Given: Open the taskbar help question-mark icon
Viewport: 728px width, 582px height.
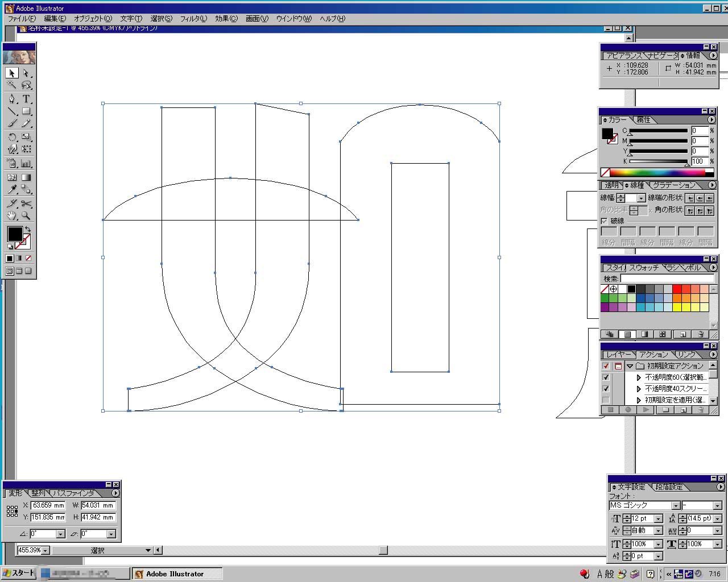Looking at the screenshot, I should (x=650, y=574).
